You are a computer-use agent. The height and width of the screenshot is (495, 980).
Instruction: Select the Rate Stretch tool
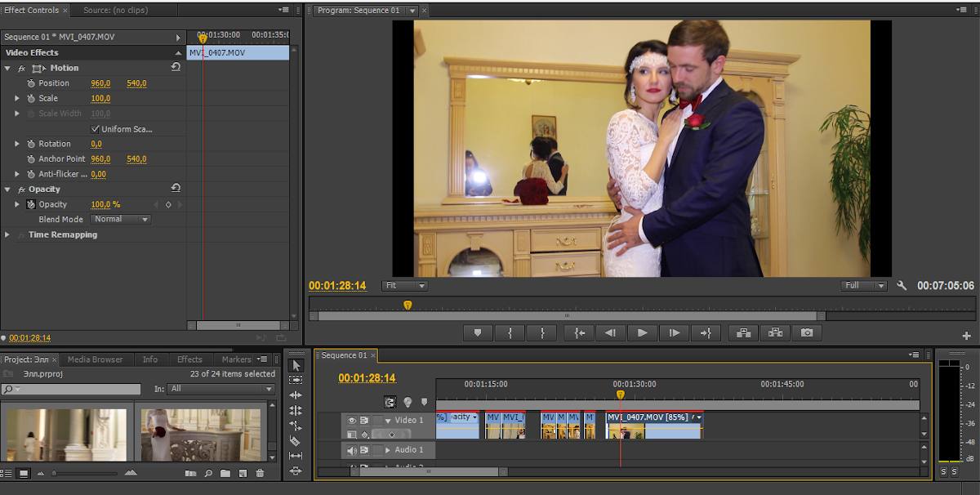click(296, 426)
